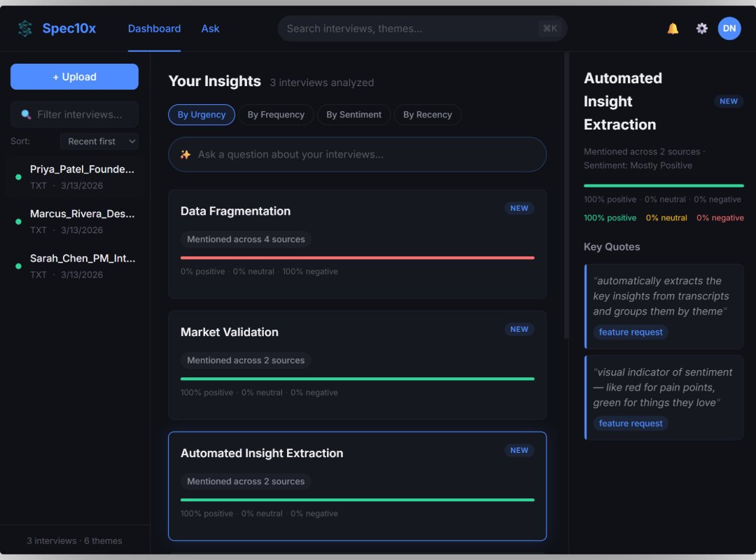This screenshot has height=560, width=756.
Task: Click the red sentiment bar on Data Fragmentation
Action: (357, 258)
